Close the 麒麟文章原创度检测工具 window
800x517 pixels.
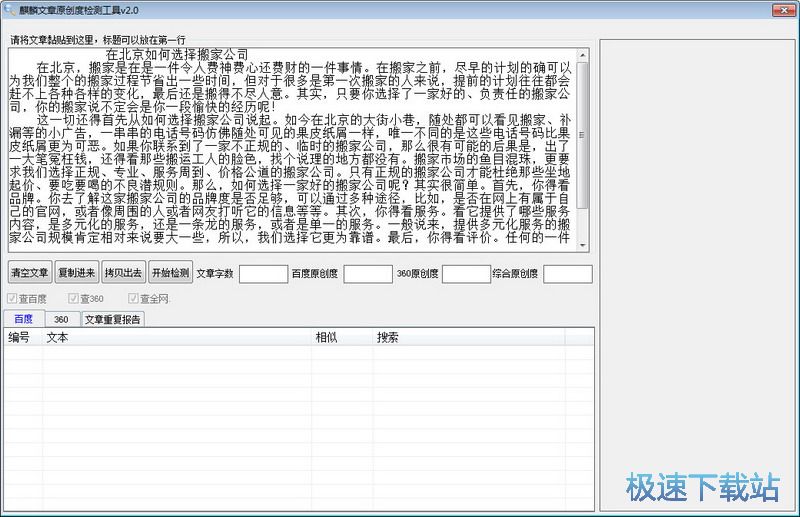coord(784,9)
